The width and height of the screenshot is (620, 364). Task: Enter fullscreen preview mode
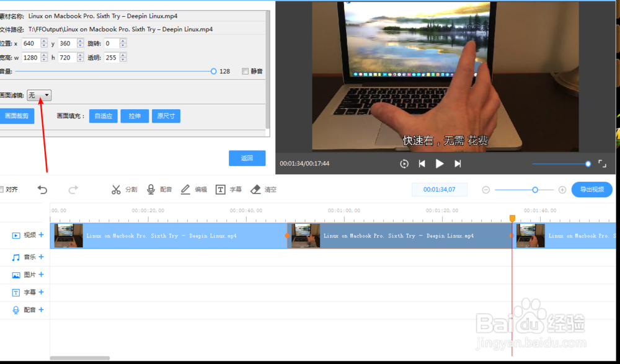pyautogui.click(x=602, y=164)
